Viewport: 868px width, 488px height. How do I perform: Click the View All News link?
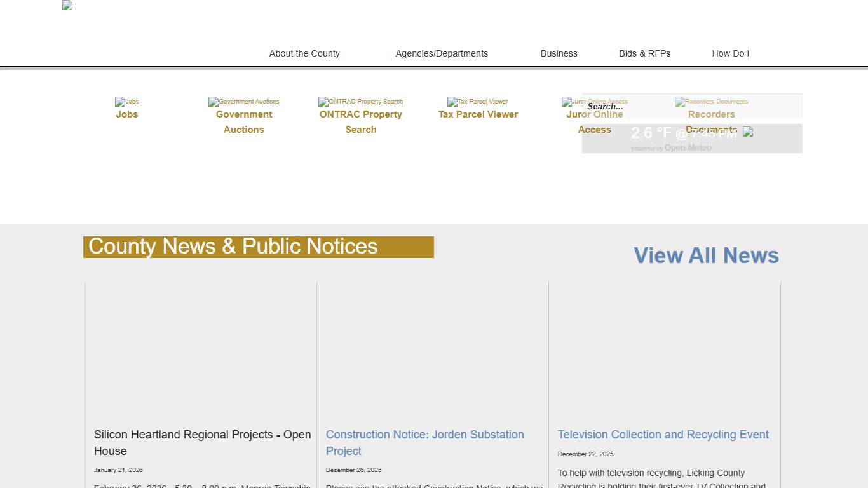pyautogui.click(x=706, y=255)
